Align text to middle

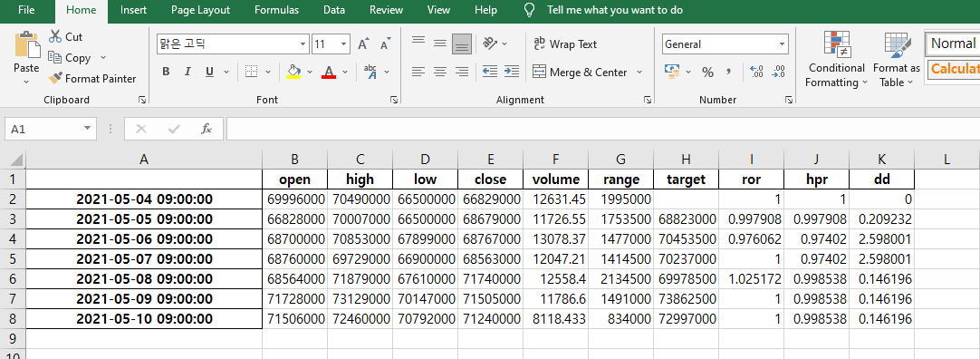tap(440, 44)
